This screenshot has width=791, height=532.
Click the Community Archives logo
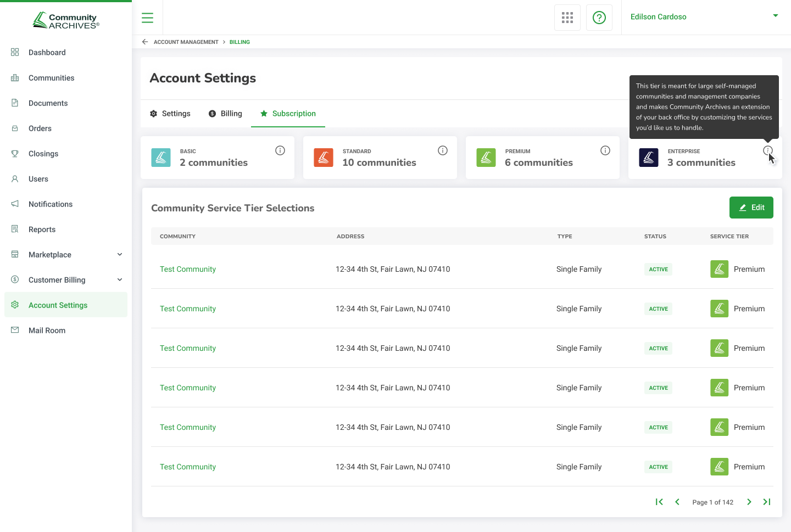(66, 20)
